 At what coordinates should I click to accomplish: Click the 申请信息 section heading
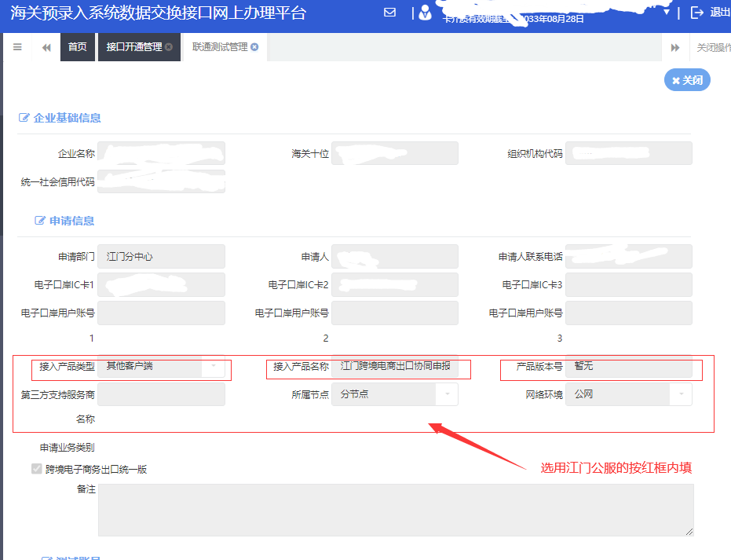point(71,221)
